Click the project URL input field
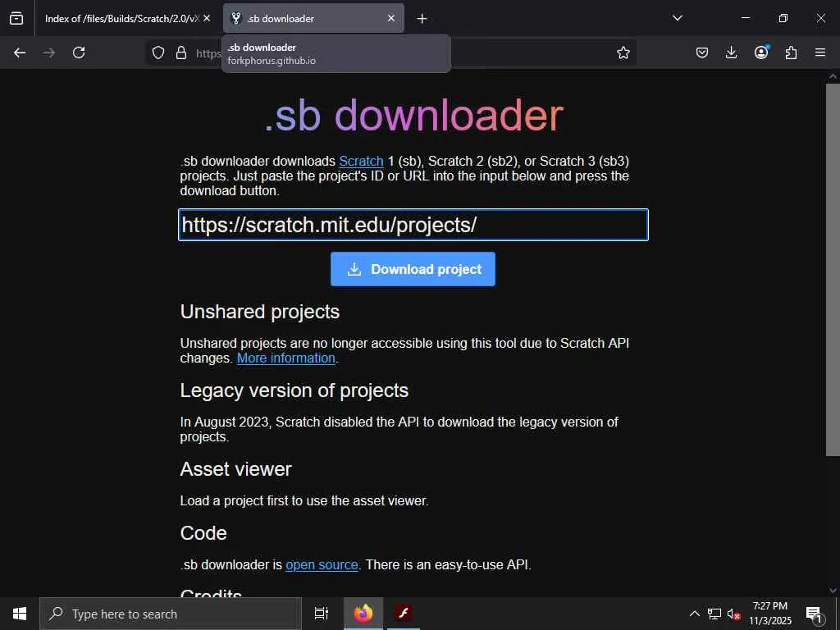This screenshot has width=840, height=630. (413, 225)
